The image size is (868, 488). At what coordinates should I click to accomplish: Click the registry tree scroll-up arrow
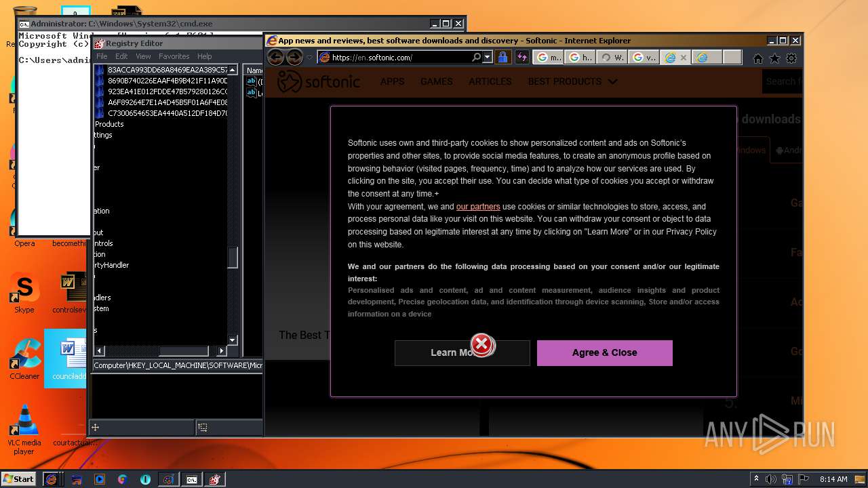(x=233, y=70)
